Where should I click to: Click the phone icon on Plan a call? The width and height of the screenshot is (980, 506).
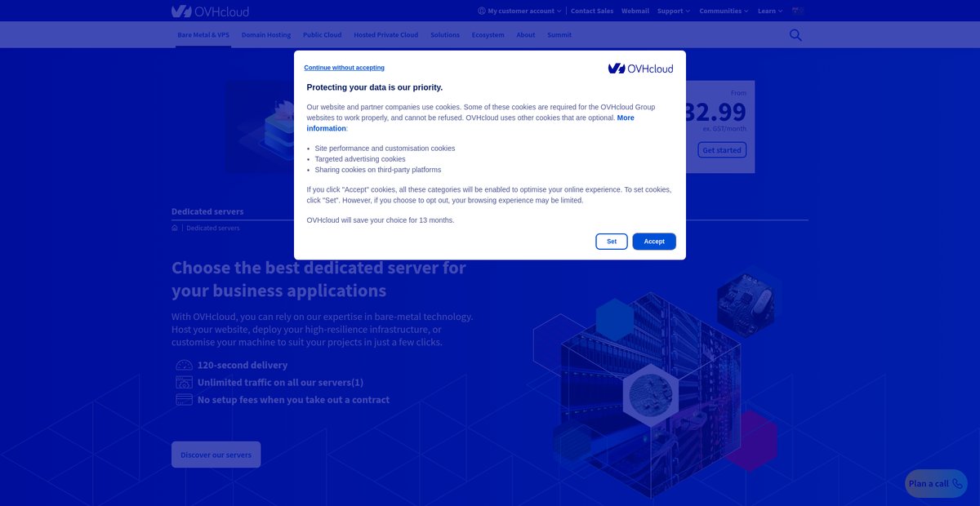[x=957, y=483]
